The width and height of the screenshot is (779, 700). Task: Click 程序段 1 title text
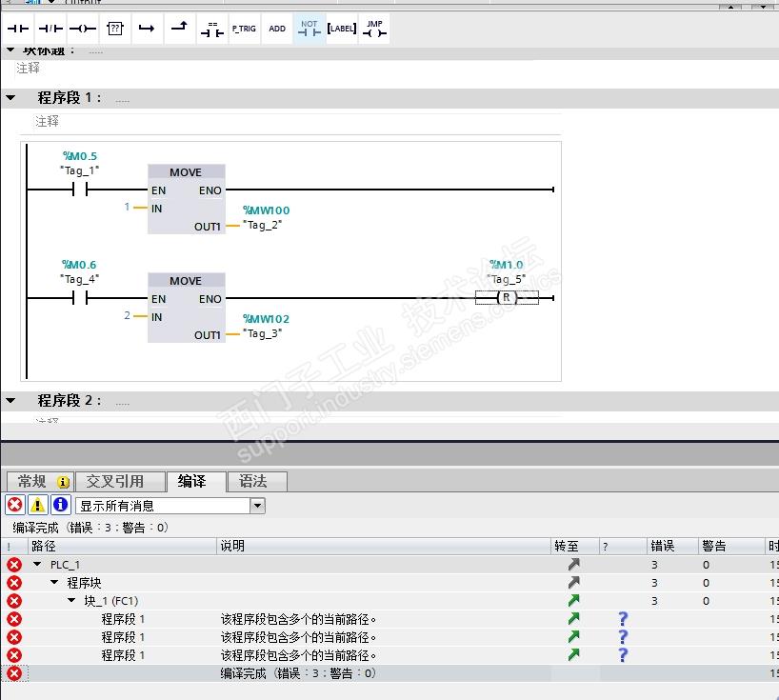[x=70, y=98]
